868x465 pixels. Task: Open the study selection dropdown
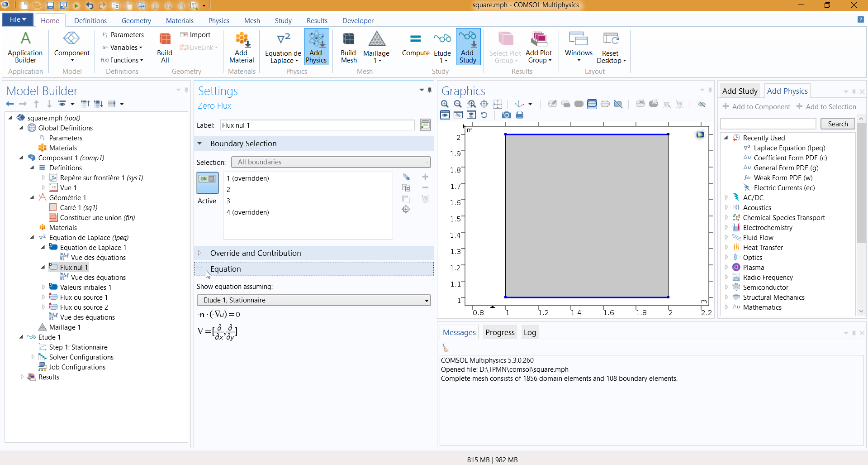[x=313, y=300]
